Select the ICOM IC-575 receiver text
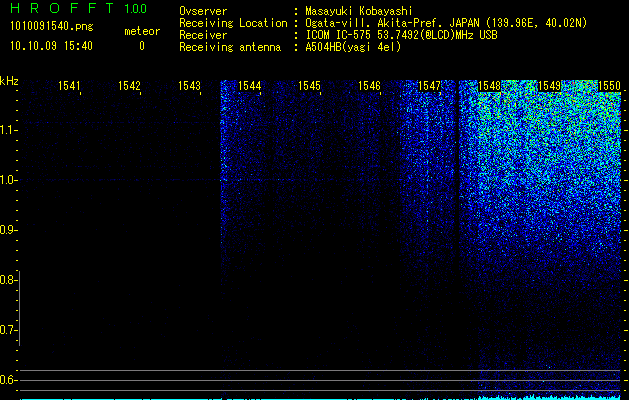Screen dimensions: 629x400 pyautogui.click(x=401, y=35)
